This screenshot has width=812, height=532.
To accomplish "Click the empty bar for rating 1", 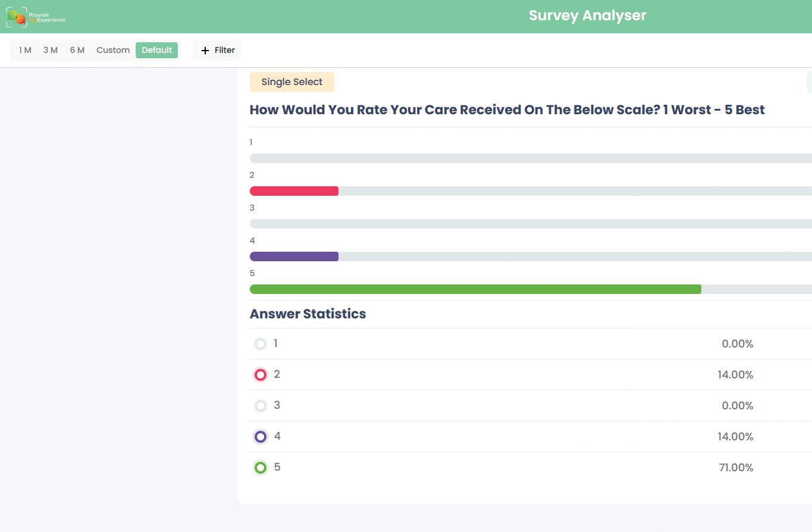I will point(529,158).
